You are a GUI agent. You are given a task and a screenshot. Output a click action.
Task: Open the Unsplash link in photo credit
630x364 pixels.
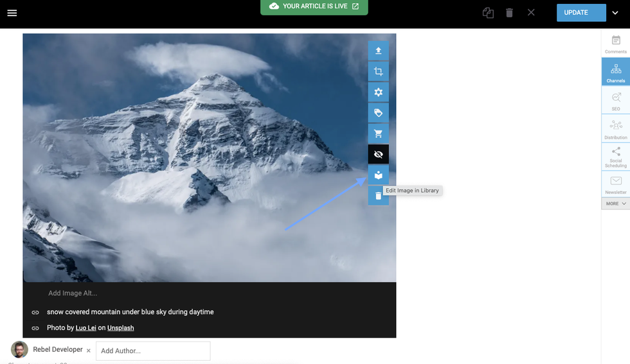(120, 328)
